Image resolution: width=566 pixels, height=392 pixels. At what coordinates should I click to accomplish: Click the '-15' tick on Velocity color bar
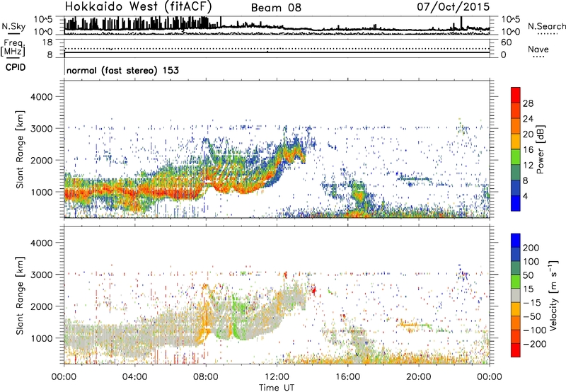pos(532,303)
